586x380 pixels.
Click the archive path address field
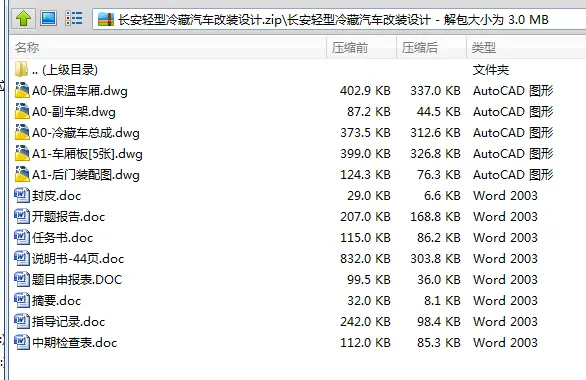[339, 19]
